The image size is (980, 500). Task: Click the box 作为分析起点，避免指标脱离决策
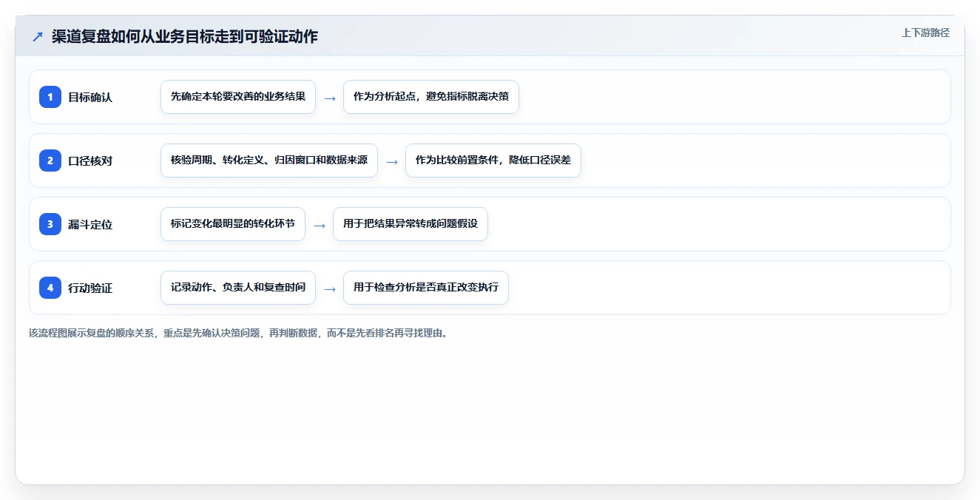431,97
